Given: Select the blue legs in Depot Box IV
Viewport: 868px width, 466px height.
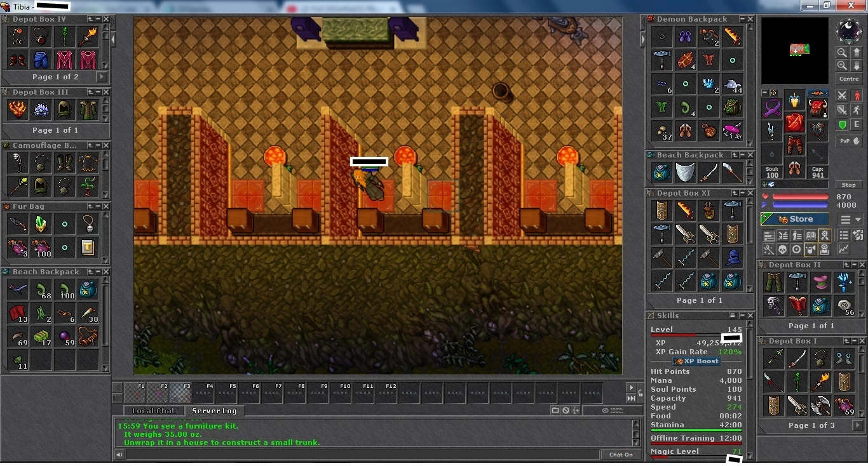Looking at the screenshot, I should click(41, 60).
